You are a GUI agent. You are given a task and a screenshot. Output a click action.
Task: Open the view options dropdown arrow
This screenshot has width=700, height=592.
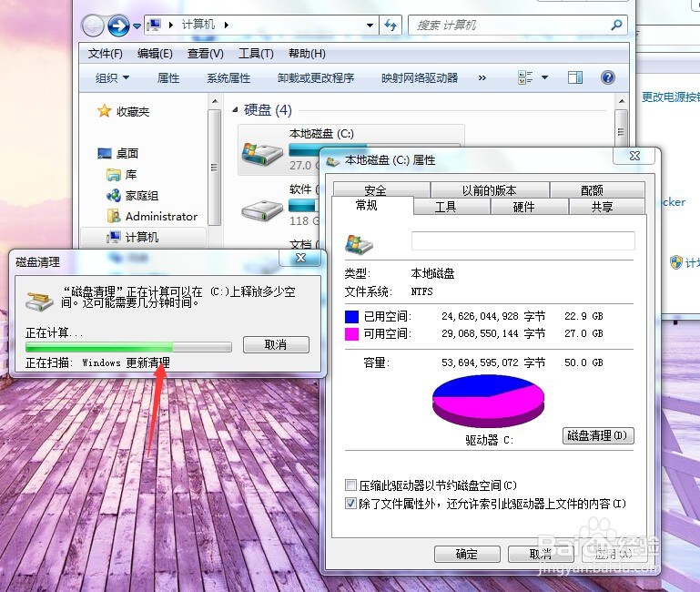[x=544, y=77]
